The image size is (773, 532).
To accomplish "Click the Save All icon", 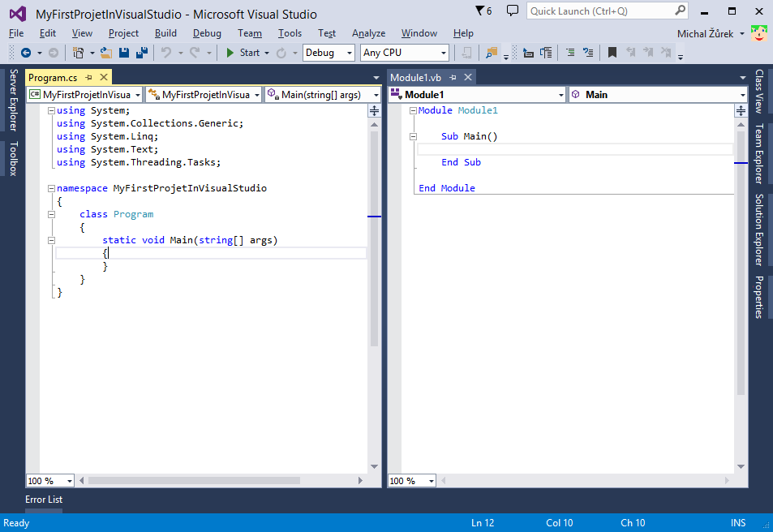I will coord(140,52).
